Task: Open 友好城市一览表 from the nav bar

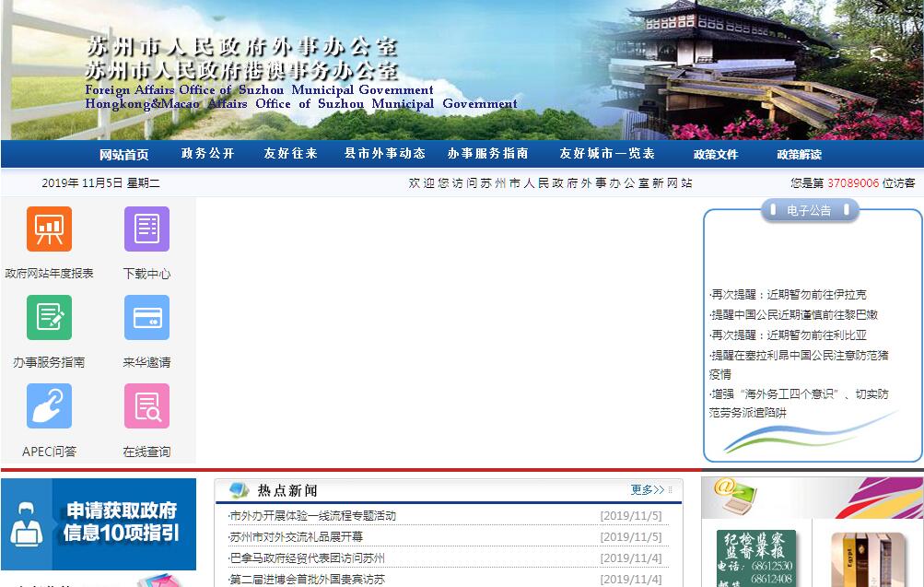Action: [606, 154]
